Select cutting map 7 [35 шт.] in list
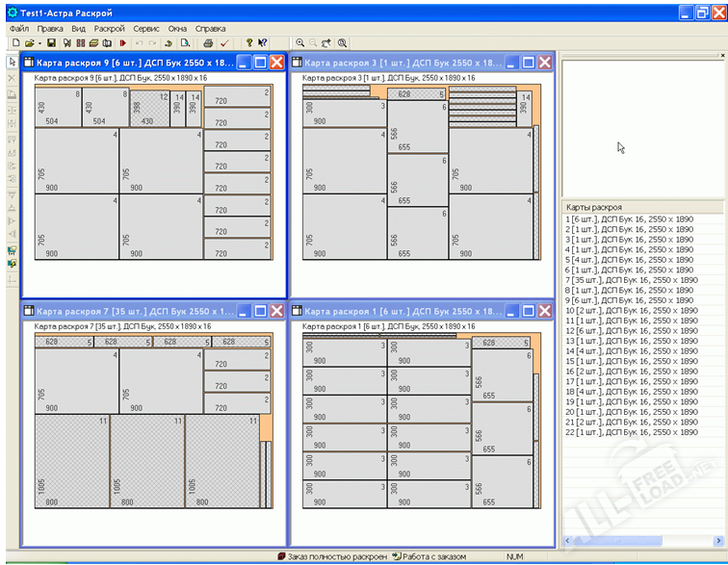 click(x=629, y=280)
